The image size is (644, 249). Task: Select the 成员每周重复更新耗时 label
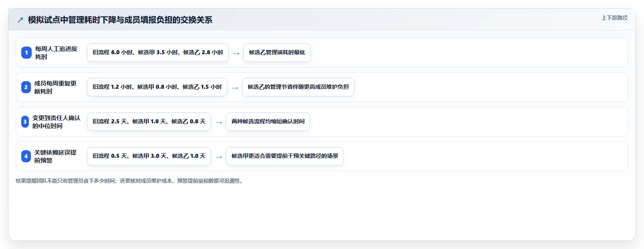[x=55, y=87]
